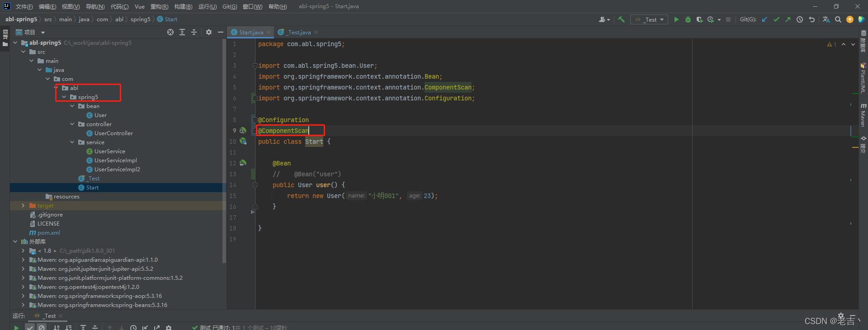Open Search Everywhere magnifier icon

838,19
